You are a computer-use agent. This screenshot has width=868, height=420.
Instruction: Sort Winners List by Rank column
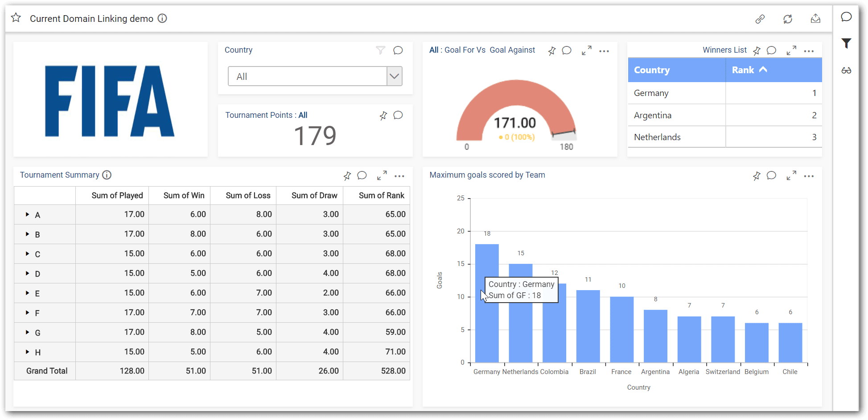(773, 70)
